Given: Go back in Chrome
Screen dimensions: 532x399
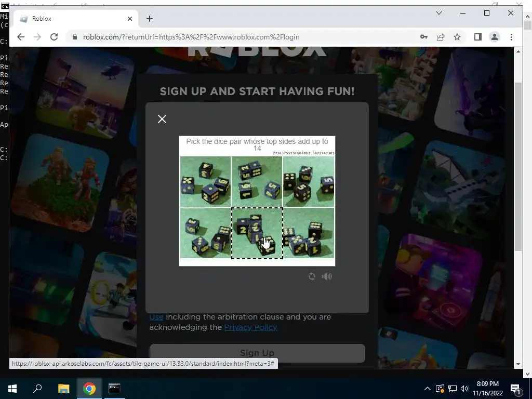Looking at the screenshot, I should [21, 37].
